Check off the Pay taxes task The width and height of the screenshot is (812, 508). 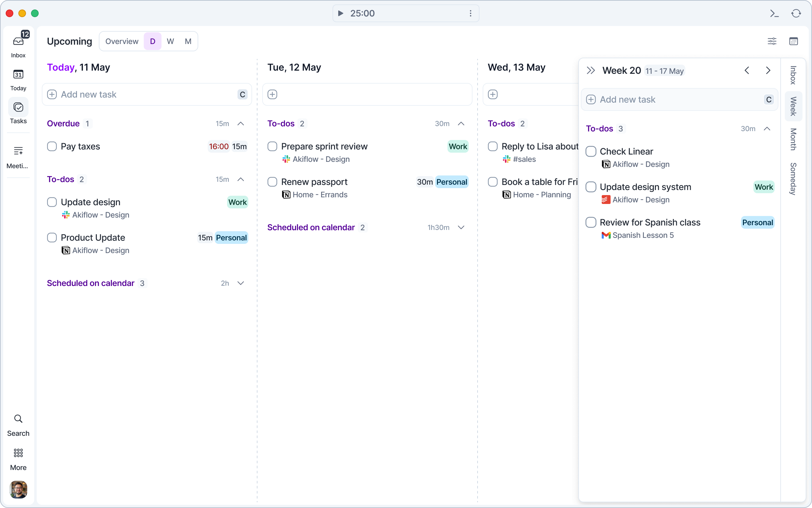pos(52,147)
